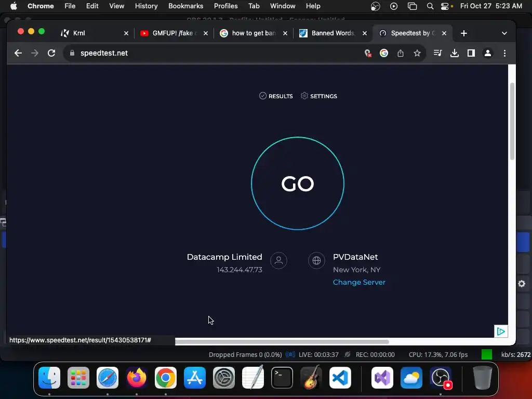Open the Bookmarks menu
Viewport: 532px width, 399px height.
pyautogui.click(x=185, y=6)
